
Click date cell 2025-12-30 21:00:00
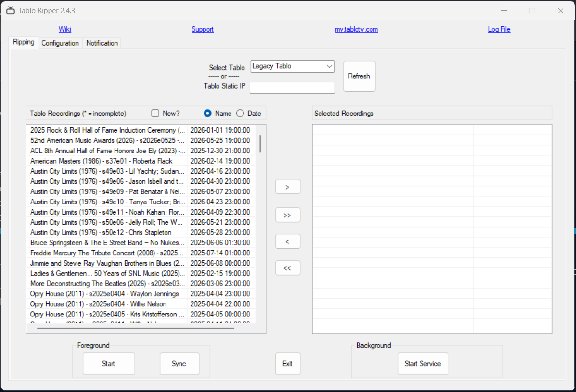click(220, 151)
